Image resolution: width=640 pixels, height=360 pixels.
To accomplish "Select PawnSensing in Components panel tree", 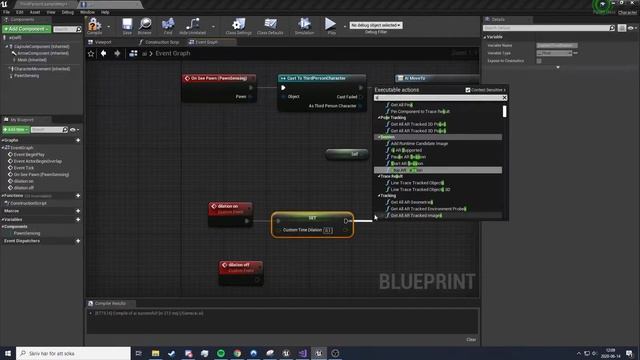I will (27, 76).
